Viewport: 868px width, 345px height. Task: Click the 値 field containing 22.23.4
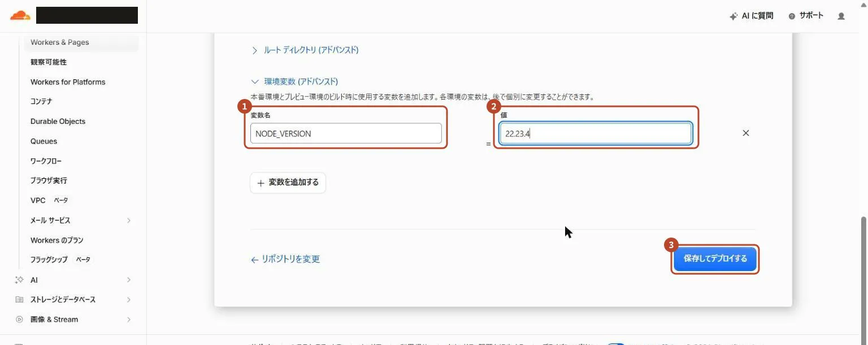click(x=596, y=133)
